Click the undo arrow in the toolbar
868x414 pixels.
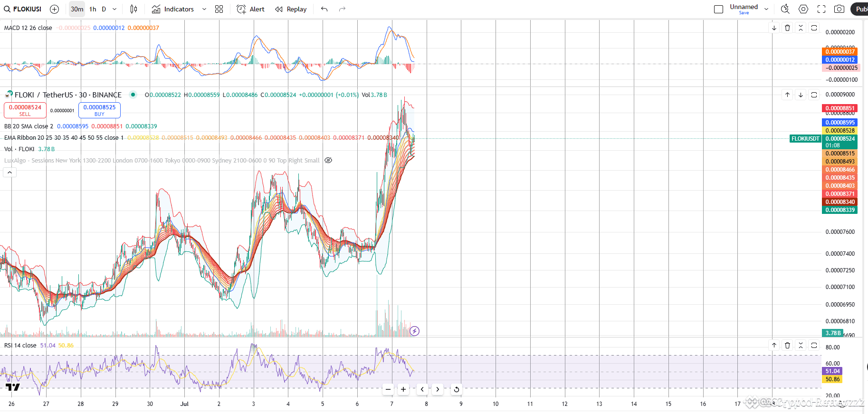(x=324, y=9)
